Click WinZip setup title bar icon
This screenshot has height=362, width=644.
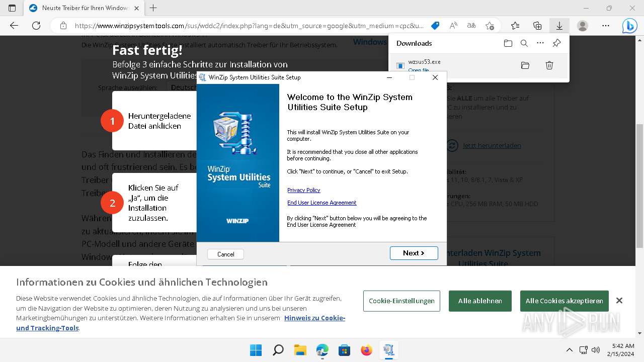tap(202, 77)
